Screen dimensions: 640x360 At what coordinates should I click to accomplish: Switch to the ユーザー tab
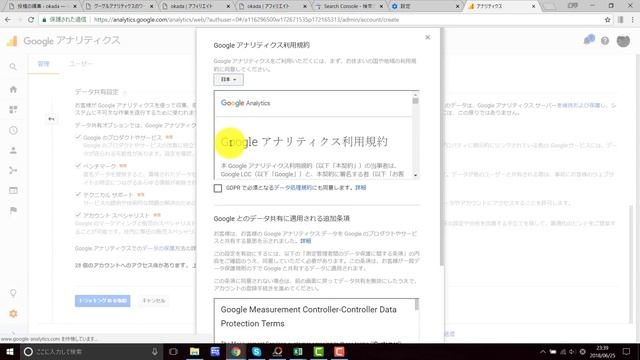(x=80, y=64)
